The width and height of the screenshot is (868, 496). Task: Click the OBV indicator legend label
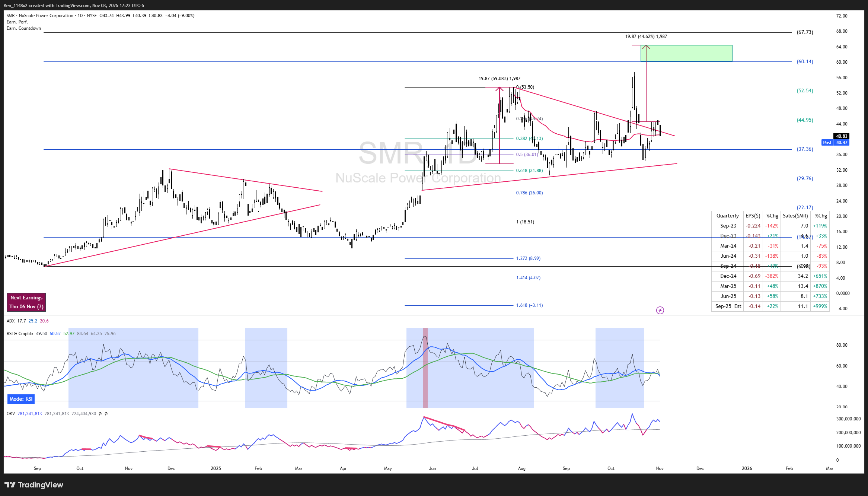click(11, 414)
